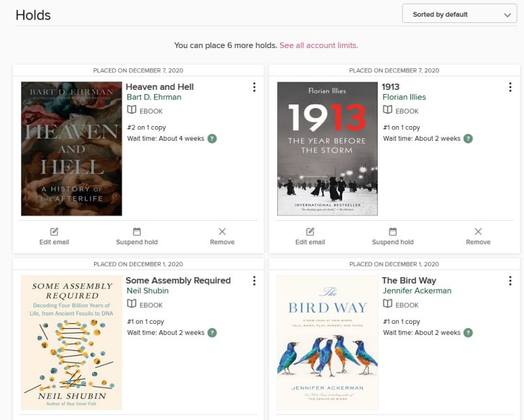This screenshot has height=420, width=524.
Task: Click the wait time help icon for 1913
Action: point(468,139)
